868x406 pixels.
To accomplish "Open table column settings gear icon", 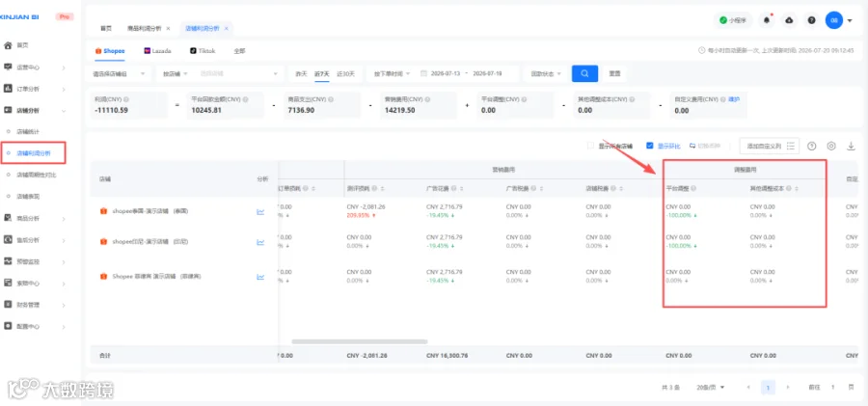I will pyautogui.click(x=831, y=147).
